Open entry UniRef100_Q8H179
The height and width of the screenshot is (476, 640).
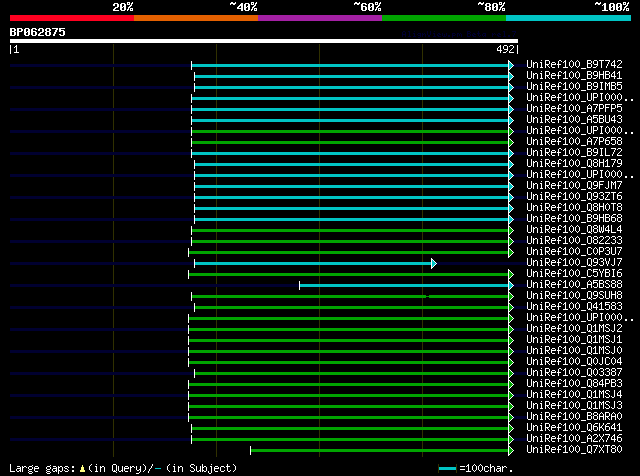tap(574, 163)
